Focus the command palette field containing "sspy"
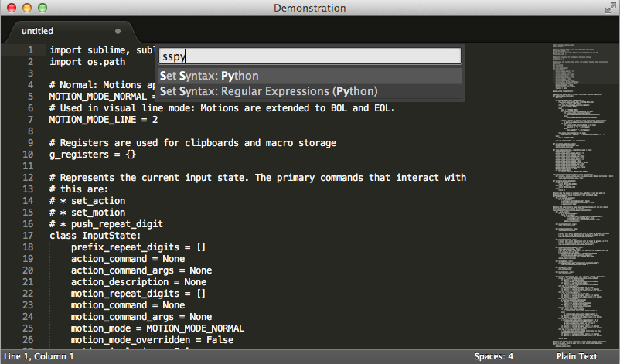This screenshot has width=620, height=364. [x=309, y=56]
